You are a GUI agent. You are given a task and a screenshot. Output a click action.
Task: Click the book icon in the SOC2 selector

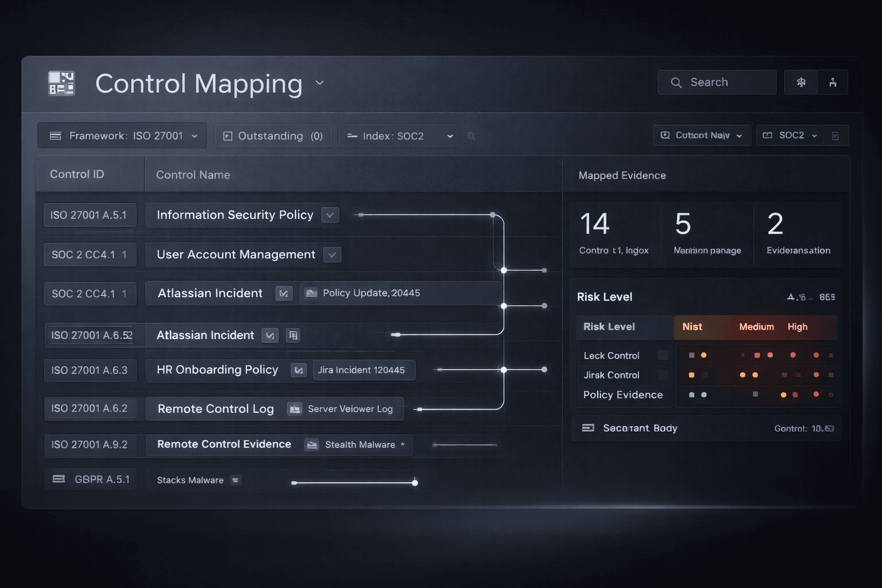pos(768,136)
